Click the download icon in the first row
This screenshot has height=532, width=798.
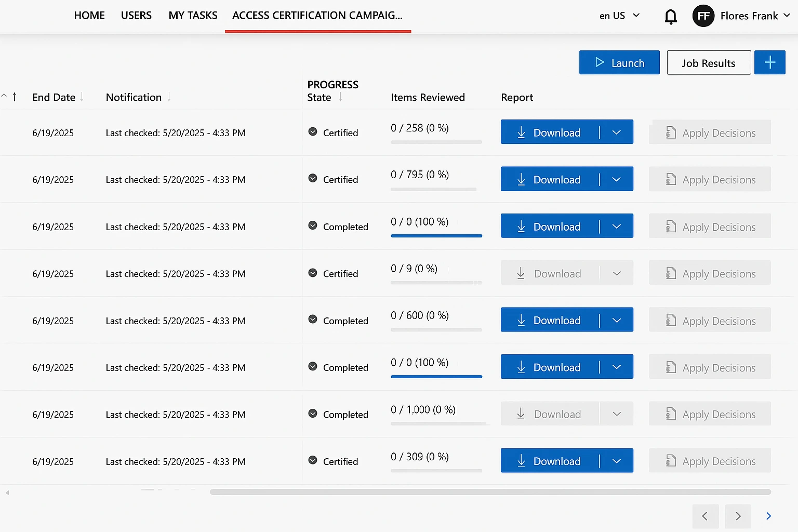point(521,132)
